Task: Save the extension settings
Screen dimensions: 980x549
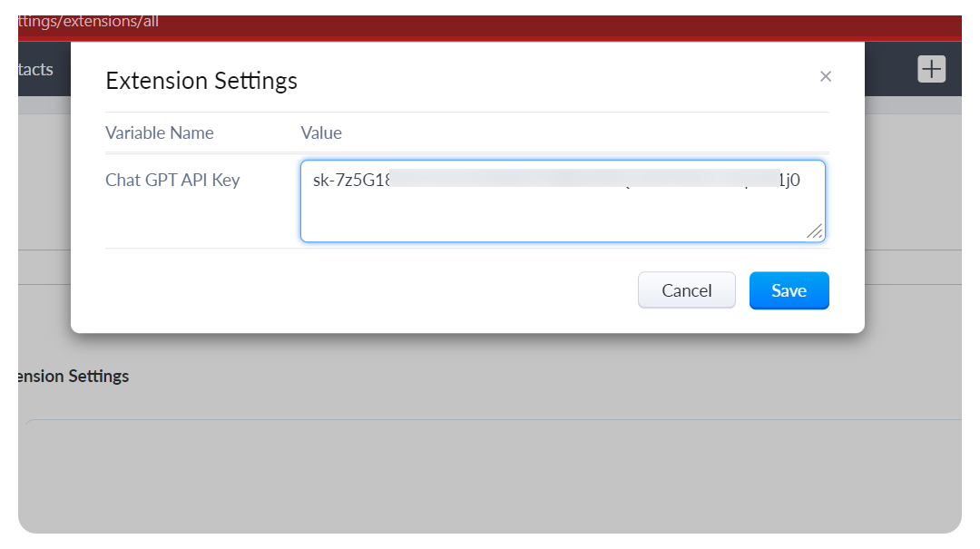Action: click(x=789, y=290)
